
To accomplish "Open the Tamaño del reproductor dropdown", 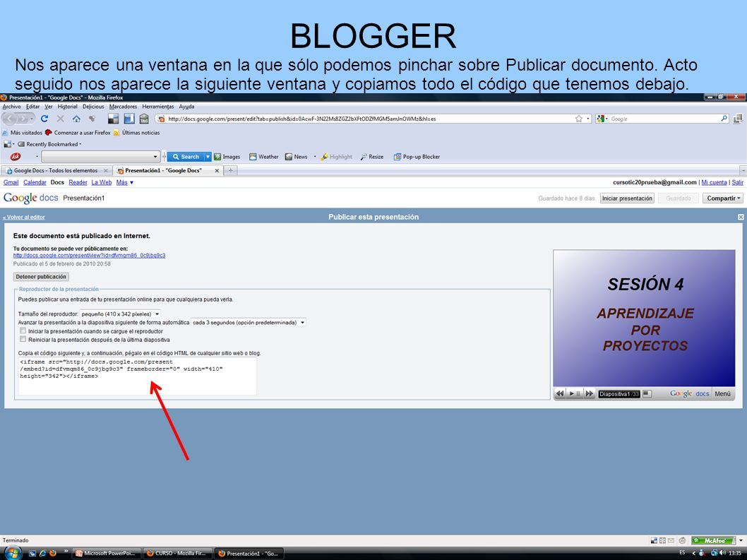I will click(120, 314).
